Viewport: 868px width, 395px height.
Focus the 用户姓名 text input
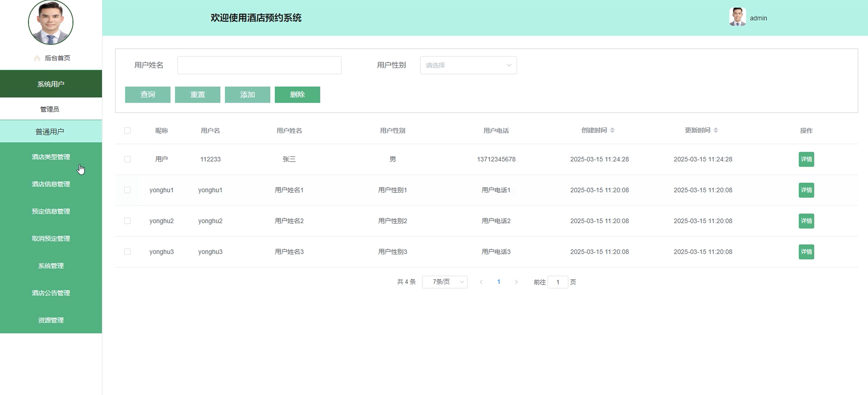259,65
